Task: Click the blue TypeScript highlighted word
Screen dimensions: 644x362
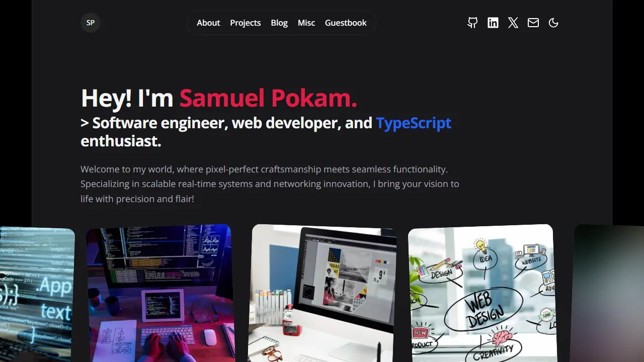Action: 414,123
